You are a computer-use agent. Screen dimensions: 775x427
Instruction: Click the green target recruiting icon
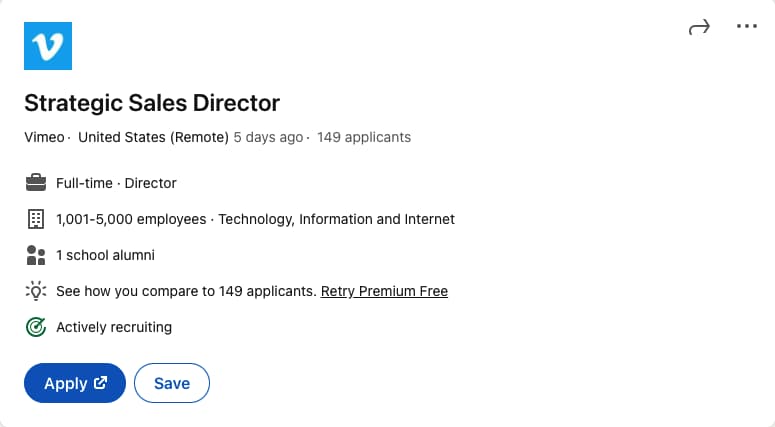36,327
